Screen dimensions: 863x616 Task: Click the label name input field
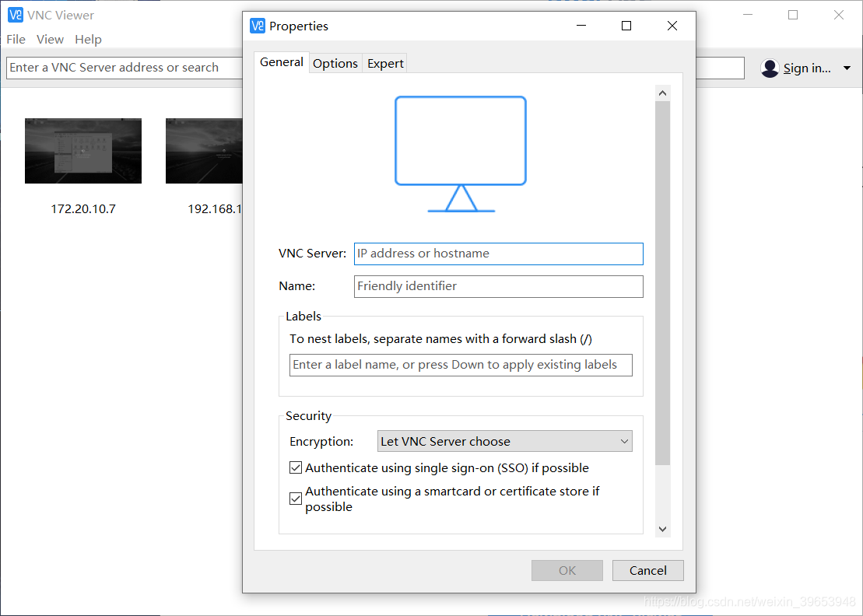tap(461, 365)
